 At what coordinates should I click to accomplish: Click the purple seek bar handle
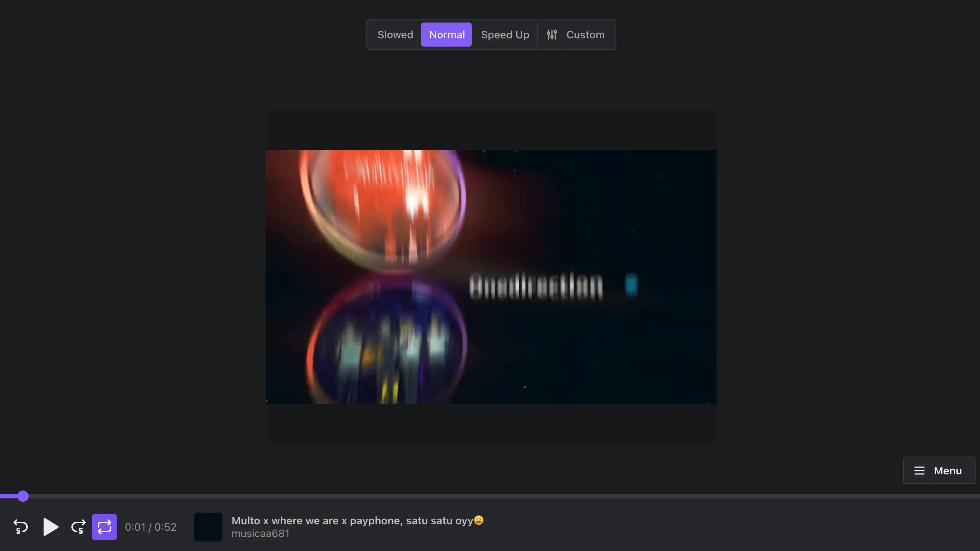coord(23,496)
